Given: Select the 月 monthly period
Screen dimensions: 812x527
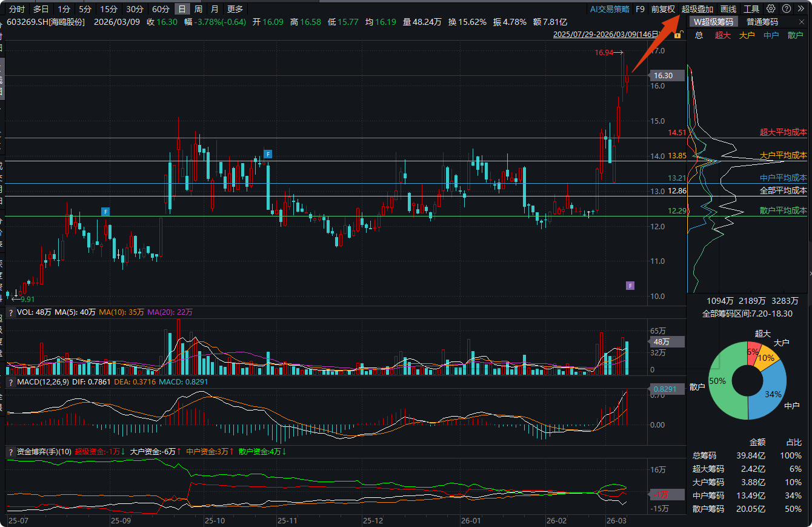Looking at the screenshot, I should coord(215,9).
